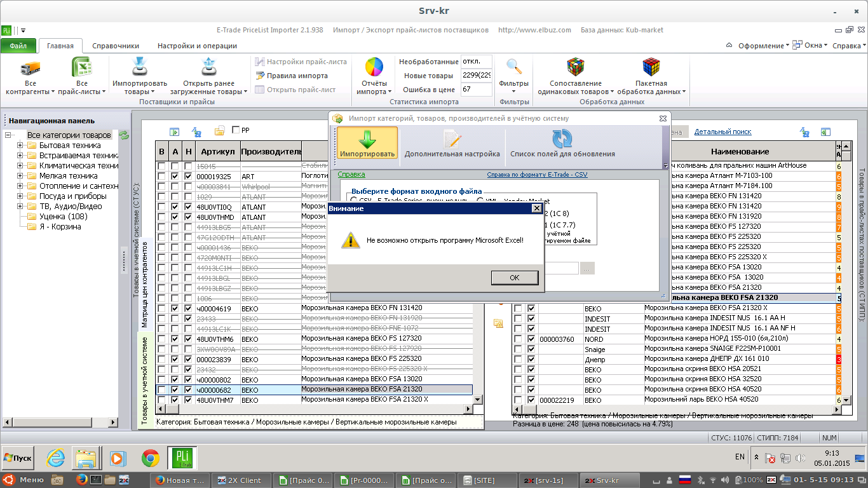Click the Все контрагенты truck icon
Screen dimensions: 868x488
pyautogui.click(x=31, y=67)
